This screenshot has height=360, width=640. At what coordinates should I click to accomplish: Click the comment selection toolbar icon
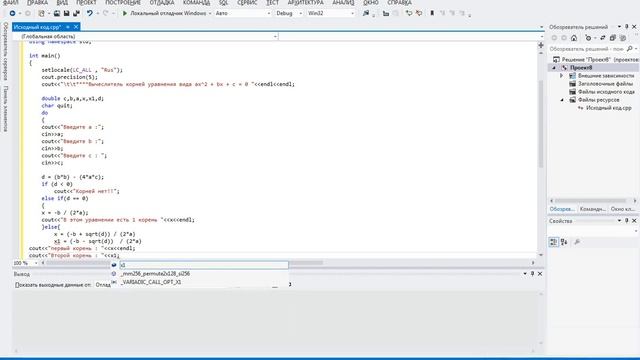[x=409, y=13]
